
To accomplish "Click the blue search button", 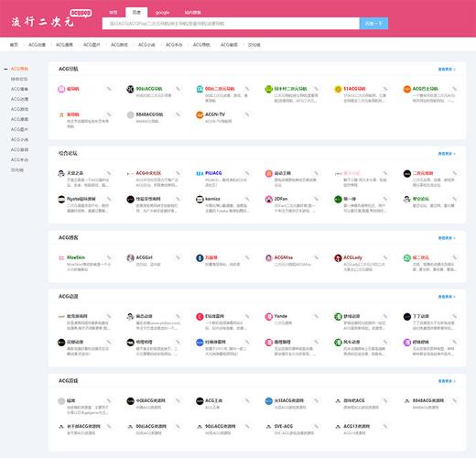I will (373, 24).
